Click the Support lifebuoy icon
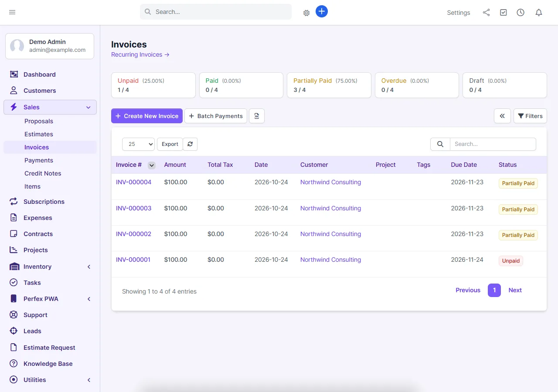The width and height of the screenshot is (558, 392). [x=14, y=315]
